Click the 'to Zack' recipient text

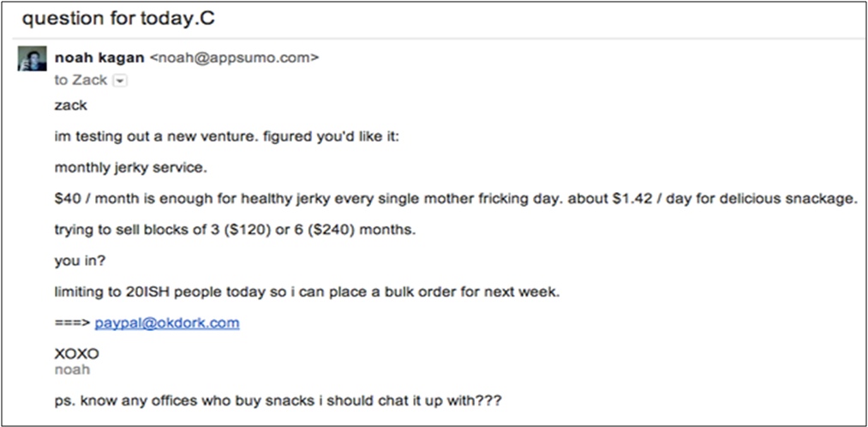click(81, 81)
